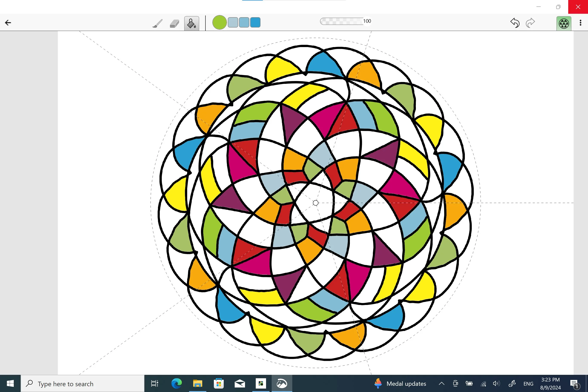Open the Windows Ink pen workspace icon
Screen dimensions: 588x392
tap(512, 383)
